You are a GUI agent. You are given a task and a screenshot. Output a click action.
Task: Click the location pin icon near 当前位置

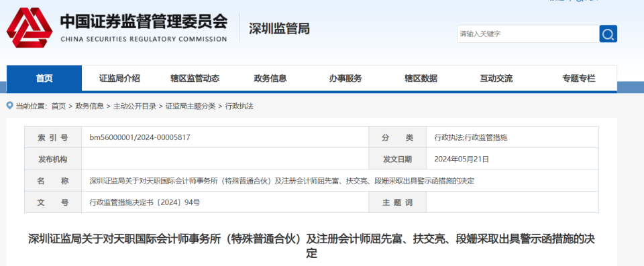(x=10, y=106)
